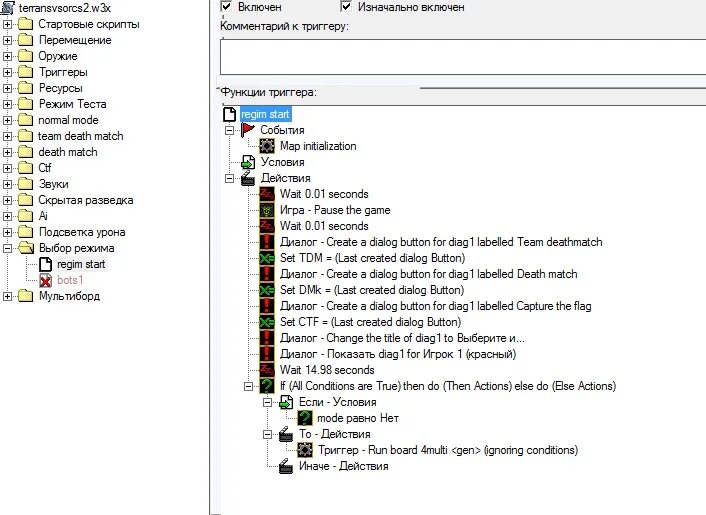Select the Триггеры folder
Viewport: 706px width, 515px height.
coord(63,72)
